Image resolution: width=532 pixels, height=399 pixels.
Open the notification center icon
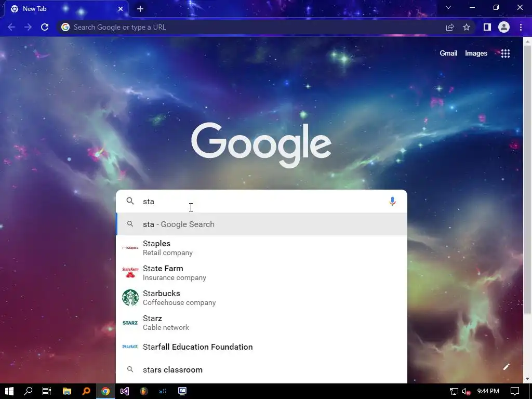pyautogui.click(x=515, y=391)
